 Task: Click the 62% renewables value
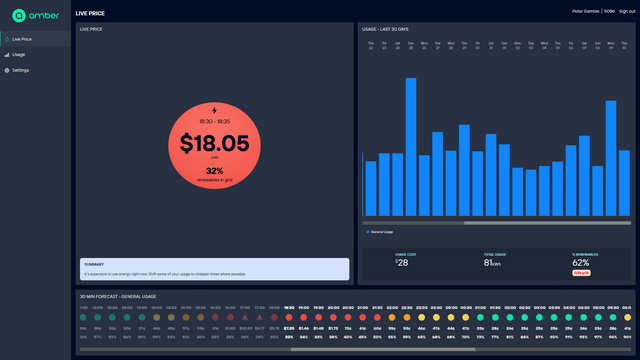(x=580, y=263)
